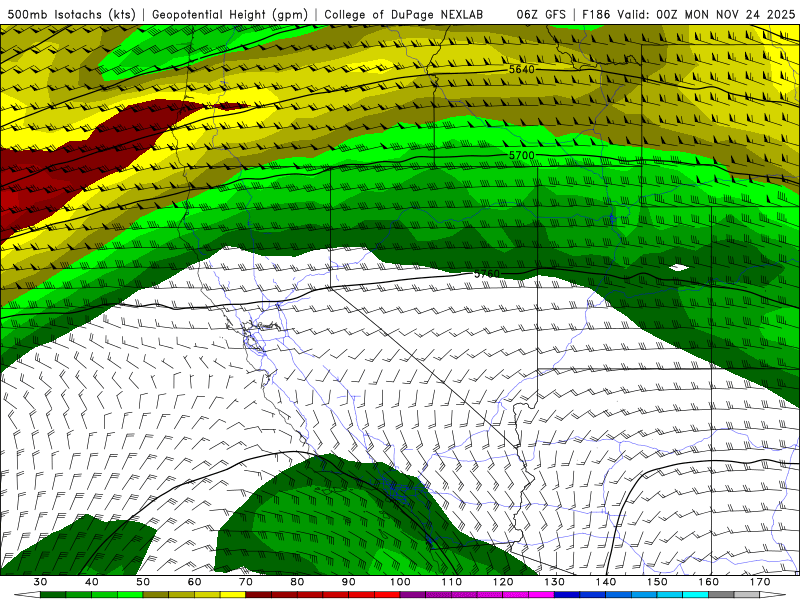Viewport: 800px width, 600px height.
Task: Select the 'Geopotential Height (gpm)' header label
Action: point(230,15)
